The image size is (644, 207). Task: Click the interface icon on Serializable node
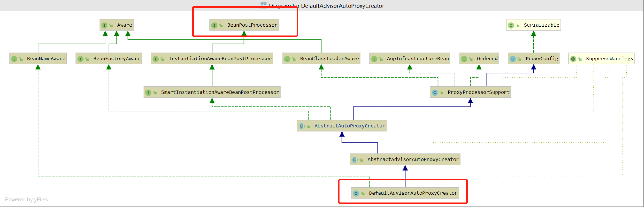tap(511, 25)
